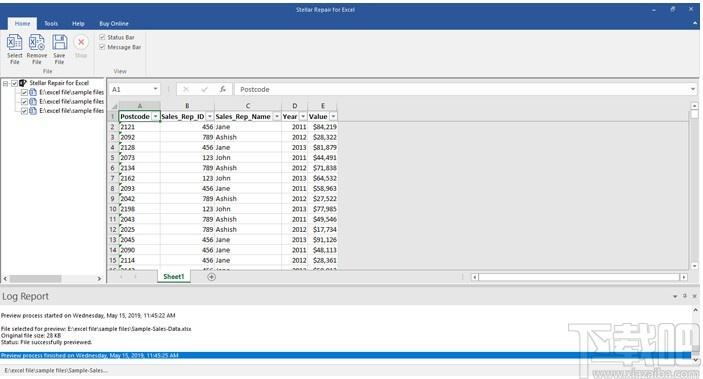Click the add new sheet plus icon

click(211, 277)
